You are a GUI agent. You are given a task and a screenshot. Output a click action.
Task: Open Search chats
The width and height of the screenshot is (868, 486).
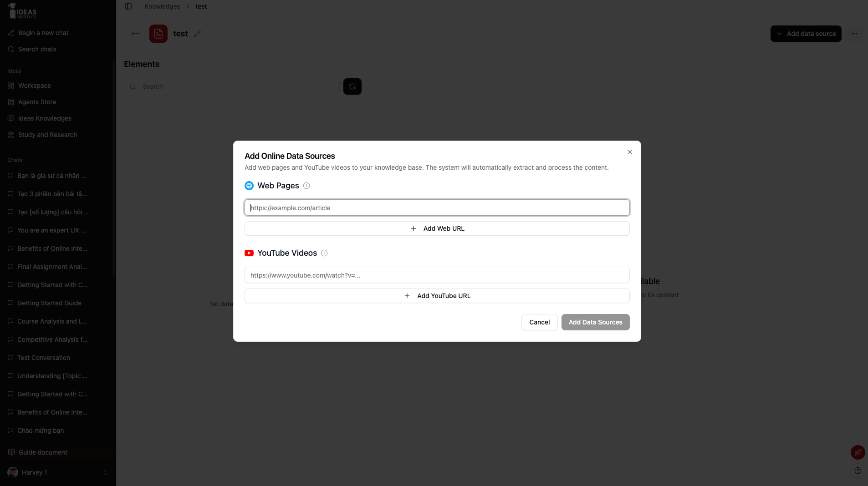(58, 49)
